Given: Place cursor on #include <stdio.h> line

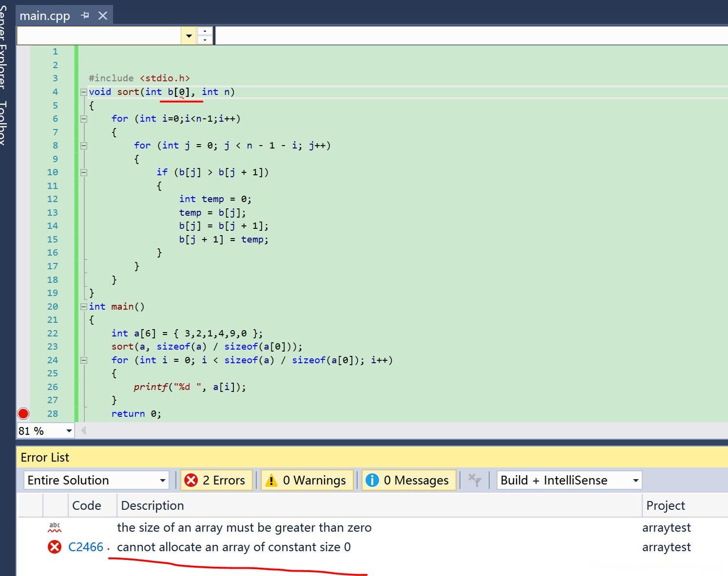Looking at the screenshot, I should click(139, 78).
